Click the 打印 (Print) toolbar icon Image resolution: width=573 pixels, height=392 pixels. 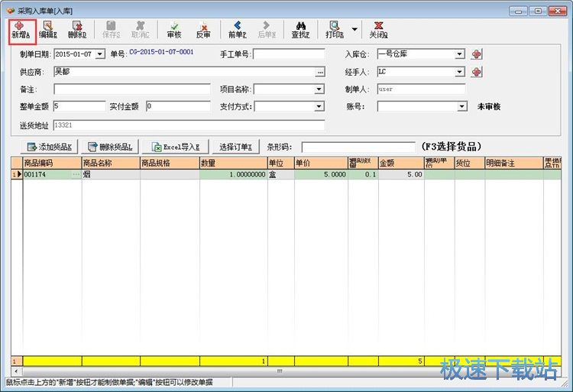[x=335, y=30]
